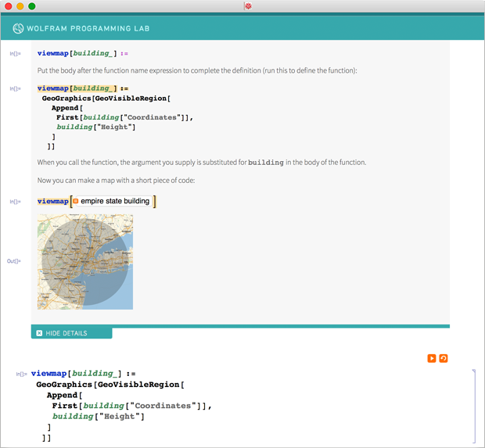This screenshot has height=448, width=485.
Task: Click the bottom cell's right-side cell bracket
Action: [x=473, y=406]
